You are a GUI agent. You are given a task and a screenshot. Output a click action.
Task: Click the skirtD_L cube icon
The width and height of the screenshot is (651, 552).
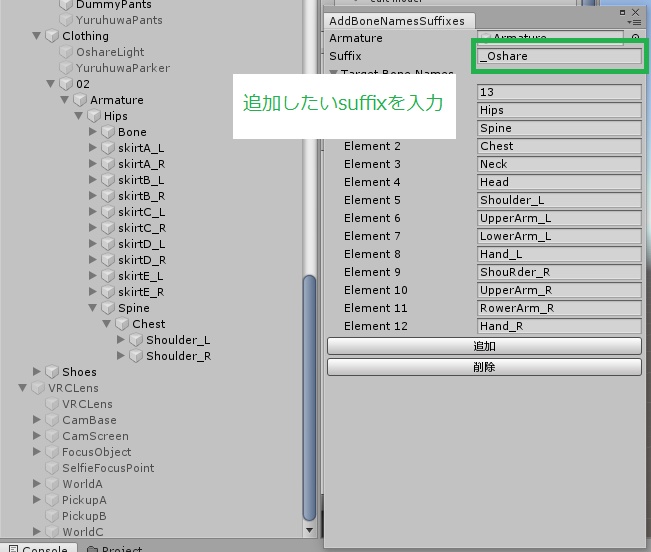pyautogui.click(x=108, y=244)
